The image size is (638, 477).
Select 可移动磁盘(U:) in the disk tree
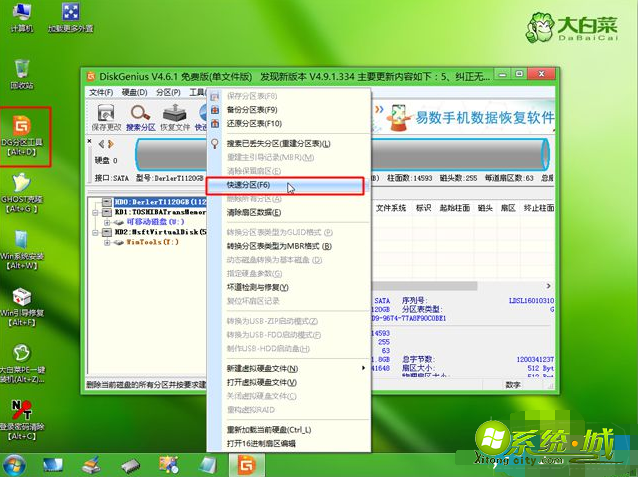155,222
